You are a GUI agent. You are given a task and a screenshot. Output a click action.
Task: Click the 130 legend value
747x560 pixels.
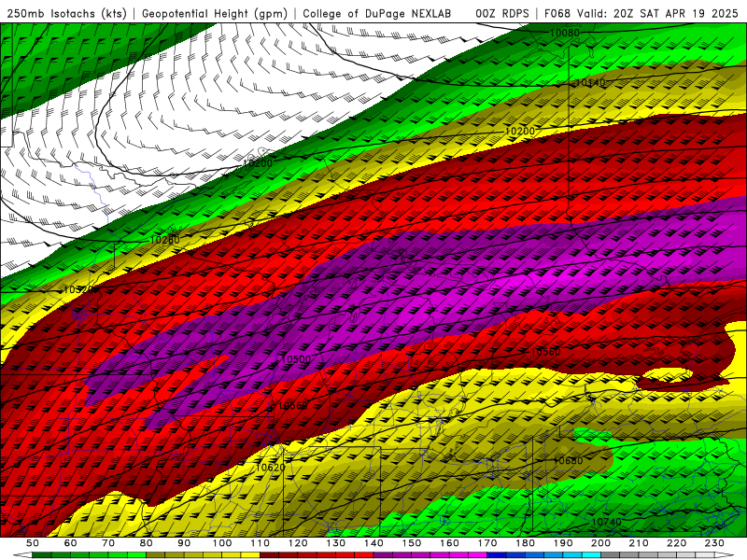(335, 543)
